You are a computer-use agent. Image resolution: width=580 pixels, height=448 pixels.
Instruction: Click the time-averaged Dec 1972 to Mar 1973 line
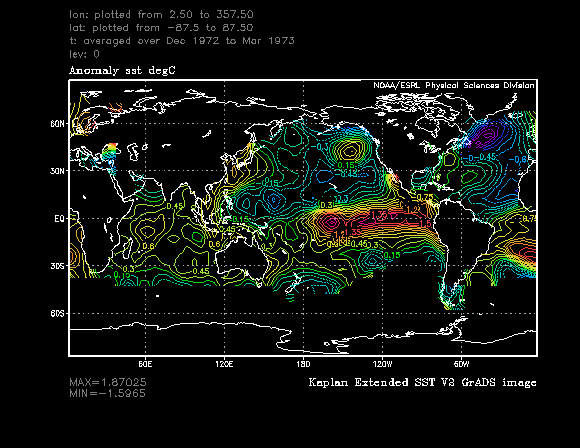[x=182, y=41]
